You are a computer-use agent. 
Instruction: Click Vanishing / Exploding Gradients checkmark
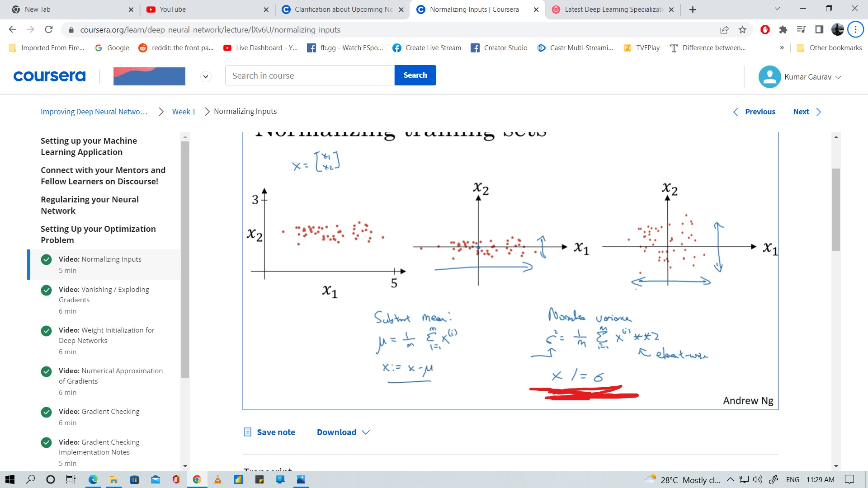(x=46, y=290)
